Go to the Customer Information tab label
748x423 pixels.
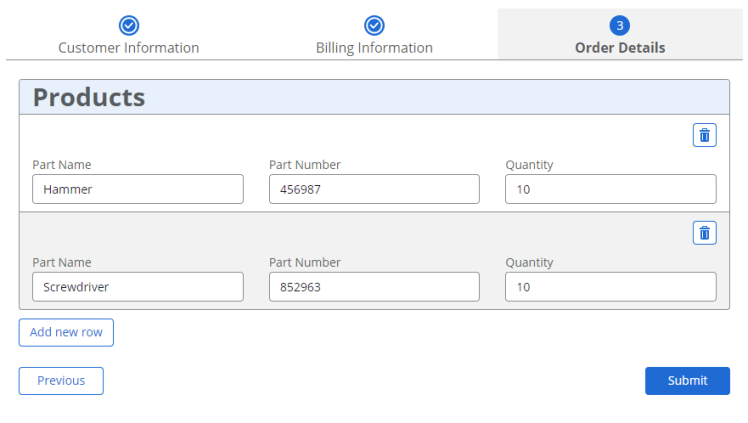pyautogui.click(x=128, y=48)
